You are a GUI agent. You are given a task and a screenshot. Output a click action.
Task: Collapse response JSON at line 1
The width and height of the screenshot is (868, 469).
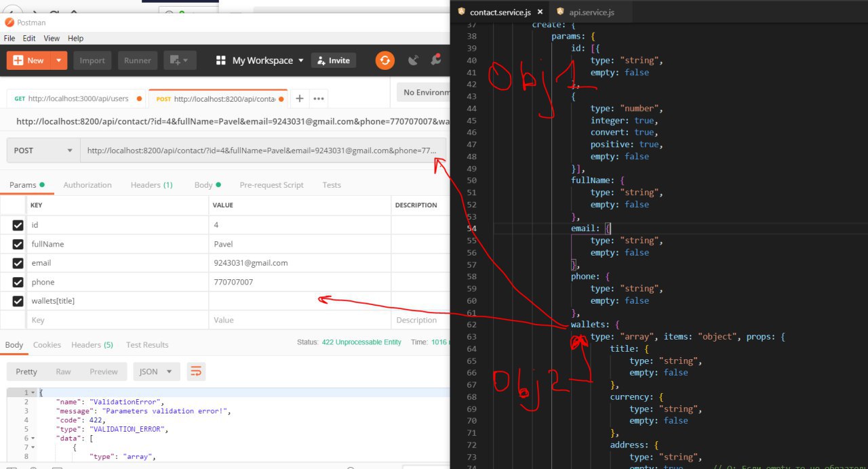[33, 392]
